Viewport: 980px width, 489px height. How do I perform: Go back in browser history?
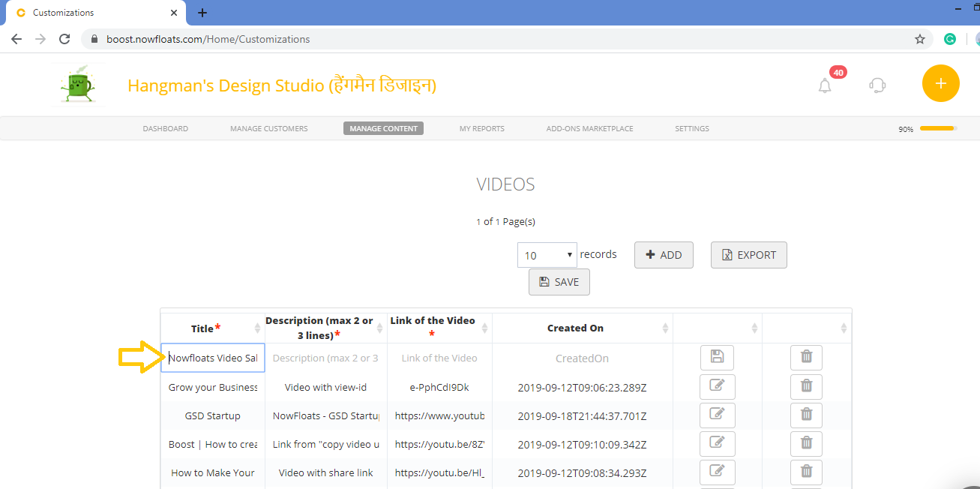16,39
